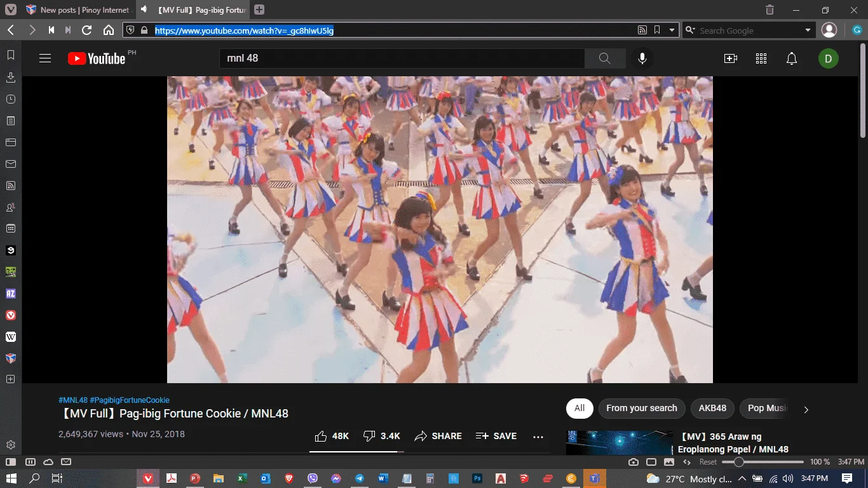Screen dimensions: 868x488
Task: Toggle image loading in the status bar
Action: click(669, 462)
